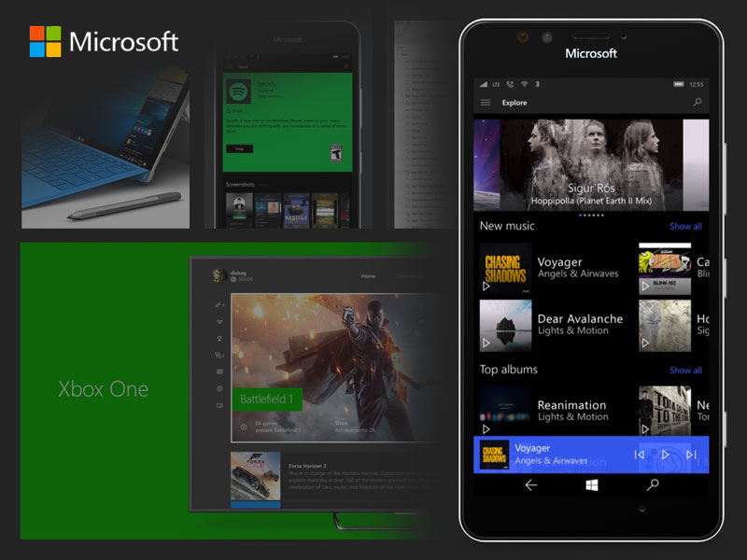Tap the search button in the phone navigation bar

pos(653,484)
